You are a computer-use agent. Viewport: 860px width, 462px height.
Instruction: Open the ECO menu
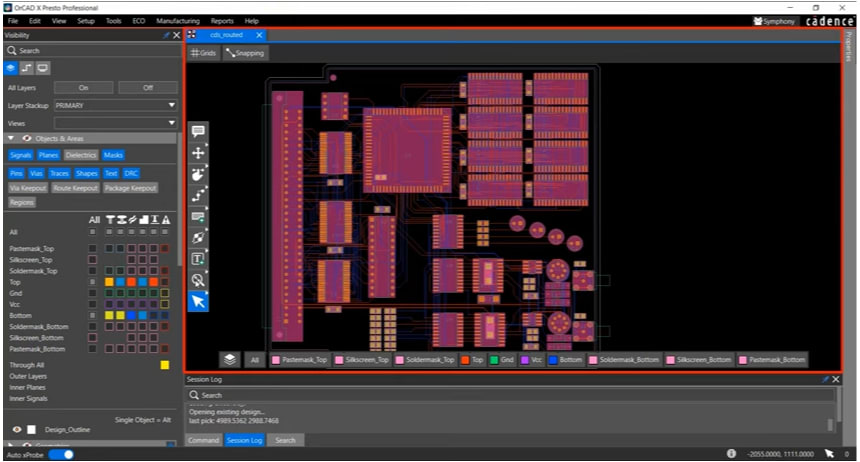click(x=139, y=21)
